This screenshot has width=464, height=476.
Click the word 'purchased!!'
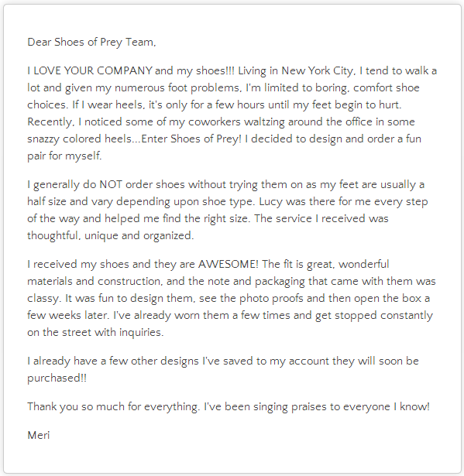click(x=57, y=378)
